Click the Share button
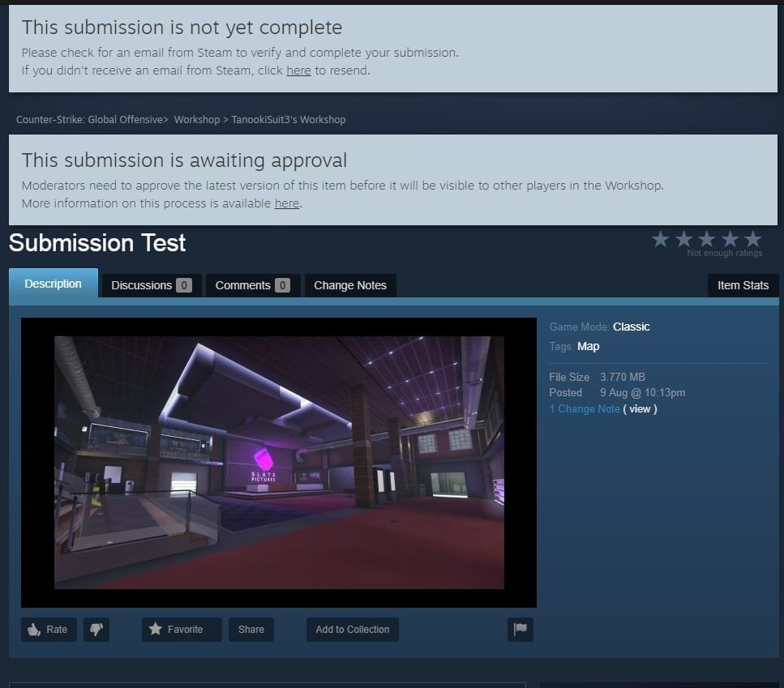This screenshot has height=688, width=784. [x=251, y=630]
